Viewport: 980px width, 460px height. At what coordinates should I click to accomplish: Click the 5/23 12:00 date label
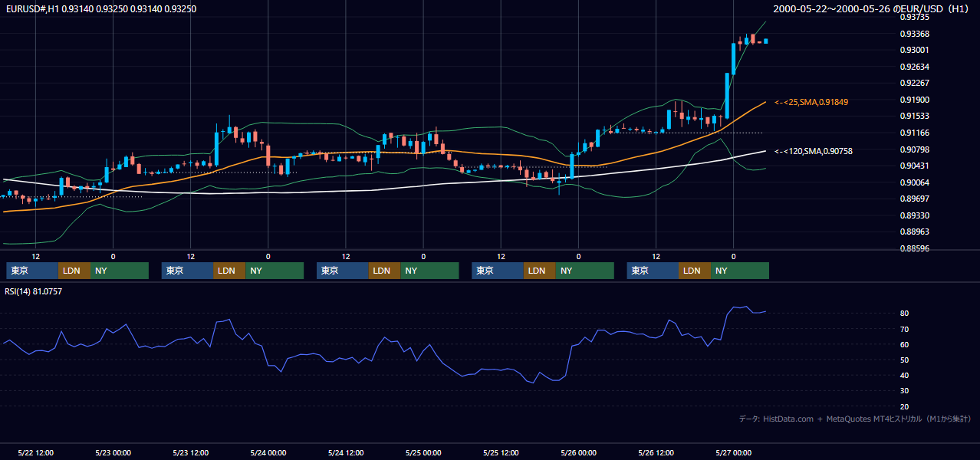pyautogui.click(x=190, y=453)
